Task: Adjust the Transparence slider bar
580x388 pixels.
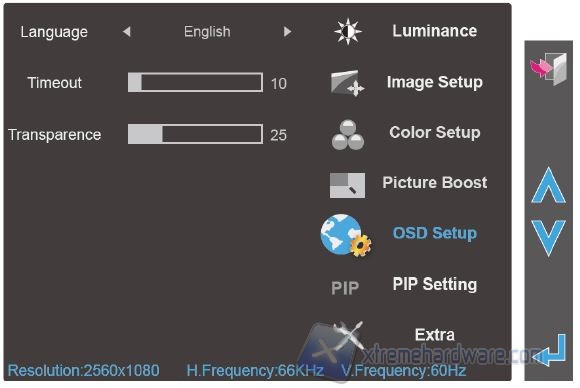Action: [195, 134]
